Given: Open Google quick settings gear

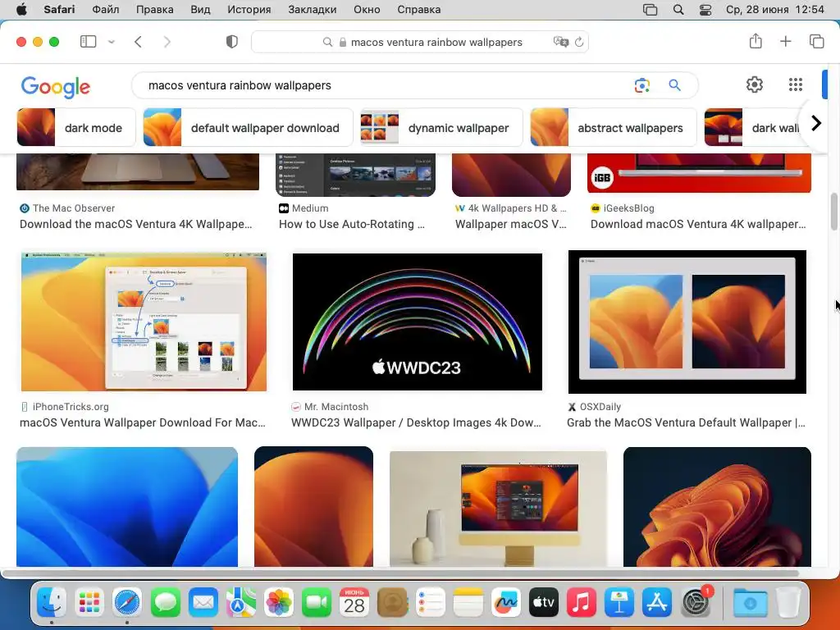Looking at the screenshot, I should point(755,84).
